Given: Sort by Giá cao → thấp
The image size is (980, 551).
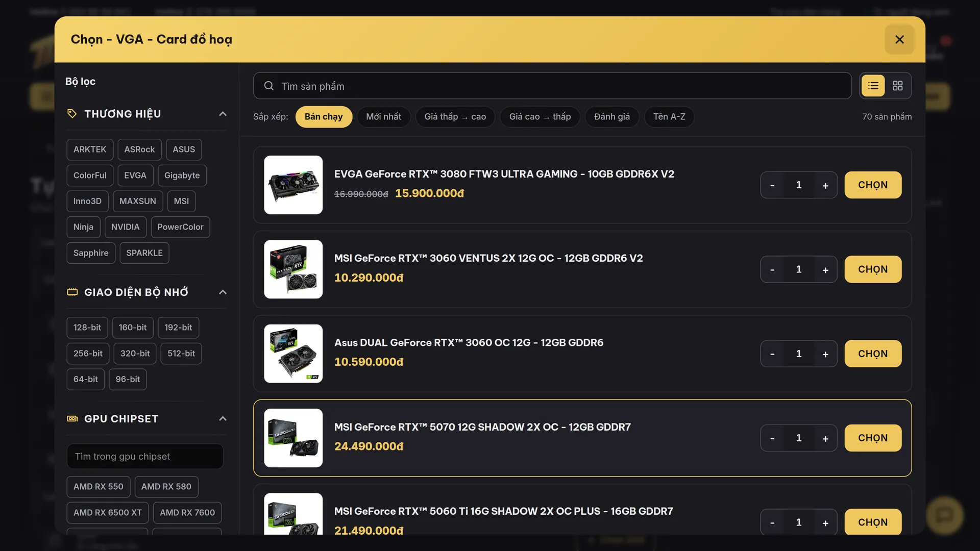Looking at the screenshot, I should [540, 117].
